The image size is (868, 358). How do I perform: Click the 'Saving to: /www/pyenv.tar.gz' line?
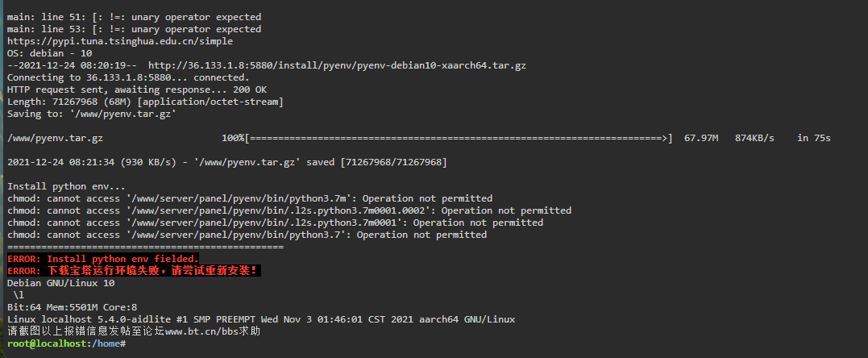[92, 114]
